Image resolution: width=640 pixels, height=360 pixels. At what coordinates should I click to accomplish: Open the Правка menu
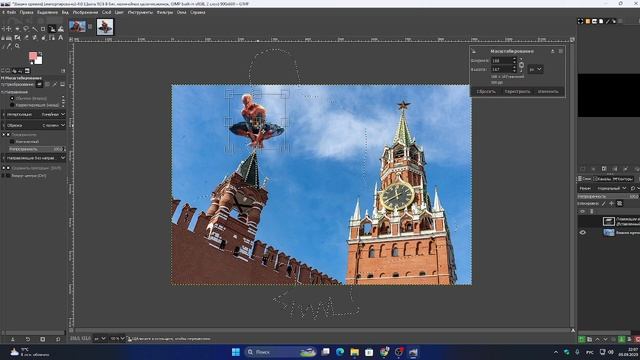pos(26,12)
